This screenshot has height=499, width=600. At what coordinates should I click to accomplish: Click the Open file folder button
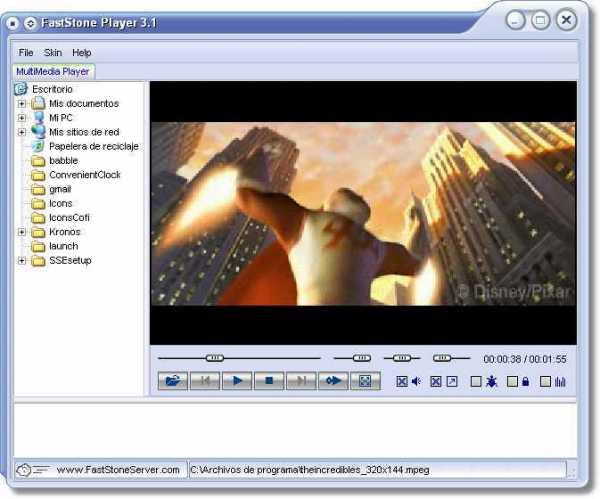coord(172,381)
